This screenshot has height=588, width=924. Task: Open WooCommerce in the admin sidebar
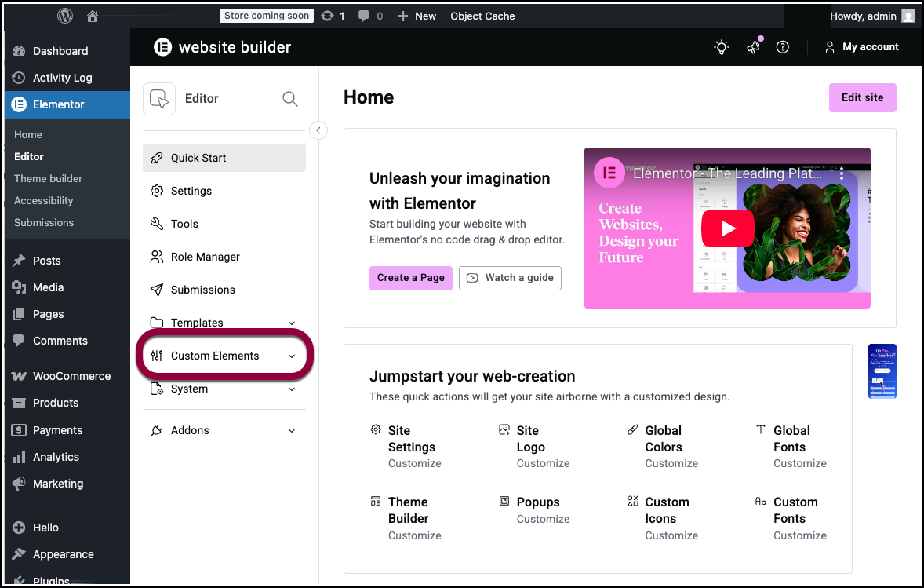coord(71,376)
